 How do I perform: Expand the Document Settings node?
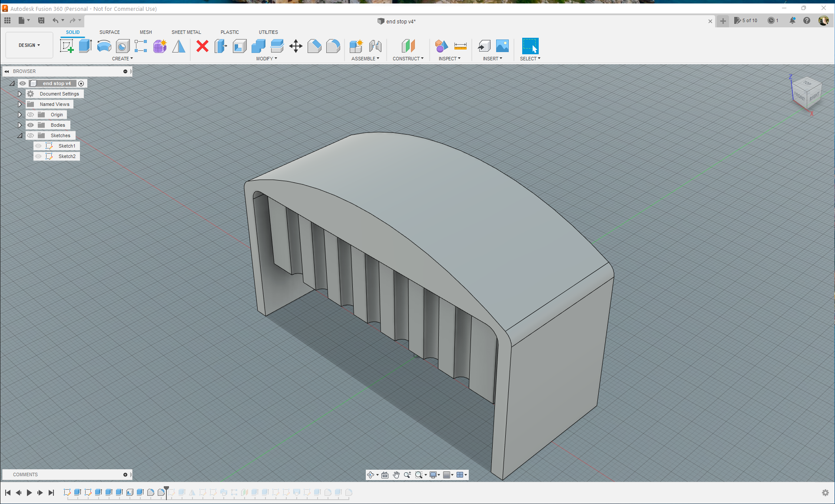click(x=20, y=93)
